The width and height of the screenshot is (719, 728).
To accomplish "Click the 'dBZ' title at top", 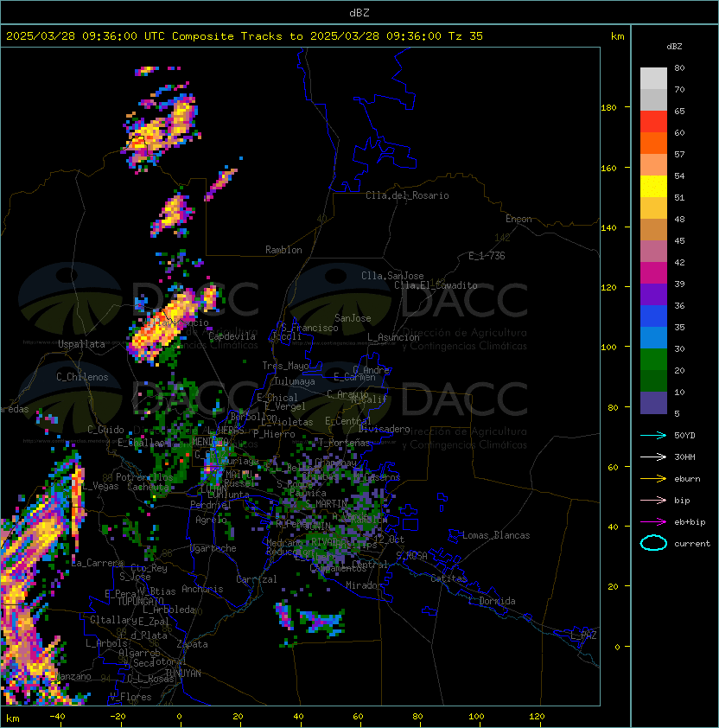I will (359, 12).
